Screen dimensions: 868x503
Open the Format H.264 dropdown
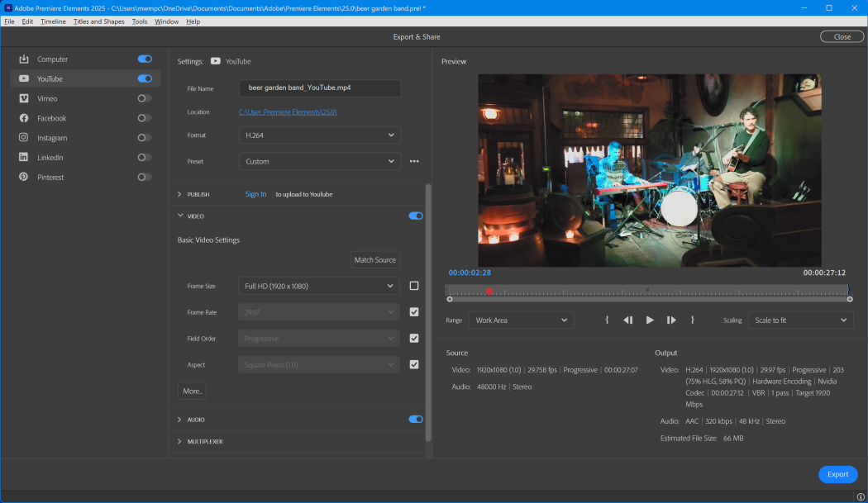point(319,135)
